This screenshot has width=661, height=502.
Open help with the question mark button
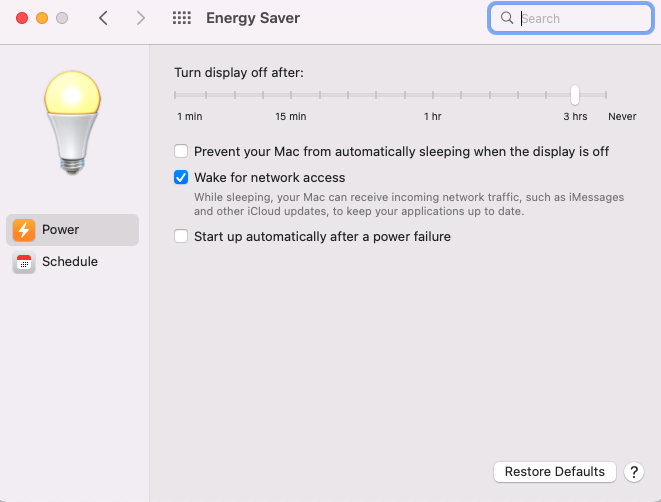click(634, 472)
